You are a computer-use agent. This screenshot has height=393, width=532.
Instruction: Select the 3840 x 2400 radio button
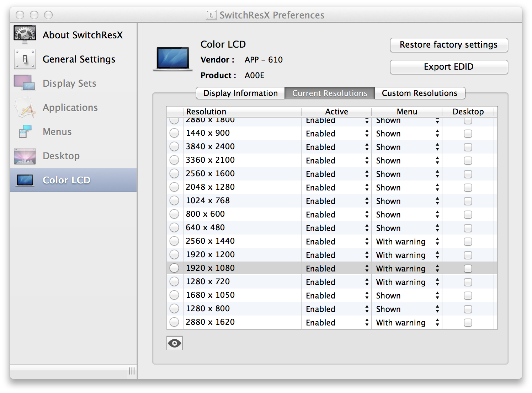(174, 147)
